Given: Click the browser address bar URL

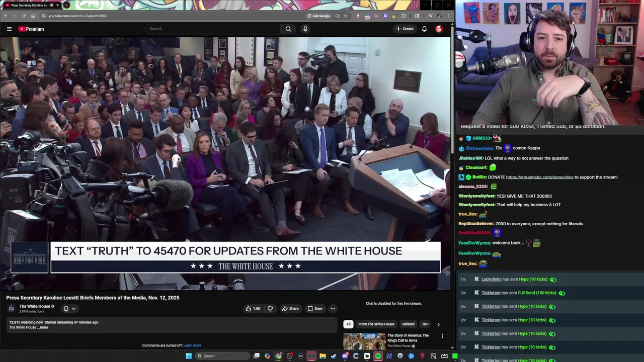Looking at the screenshot, I should point(78,16).
